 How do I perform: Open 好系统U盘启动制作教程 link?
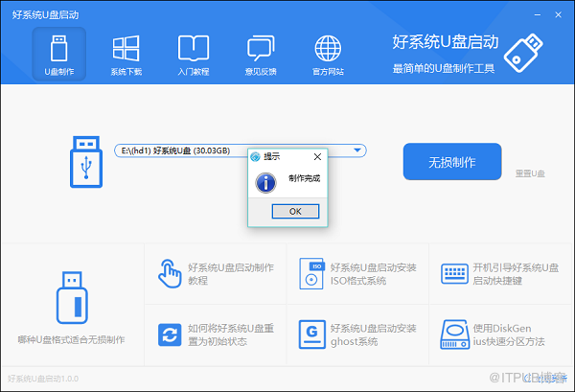pos(231,274)
